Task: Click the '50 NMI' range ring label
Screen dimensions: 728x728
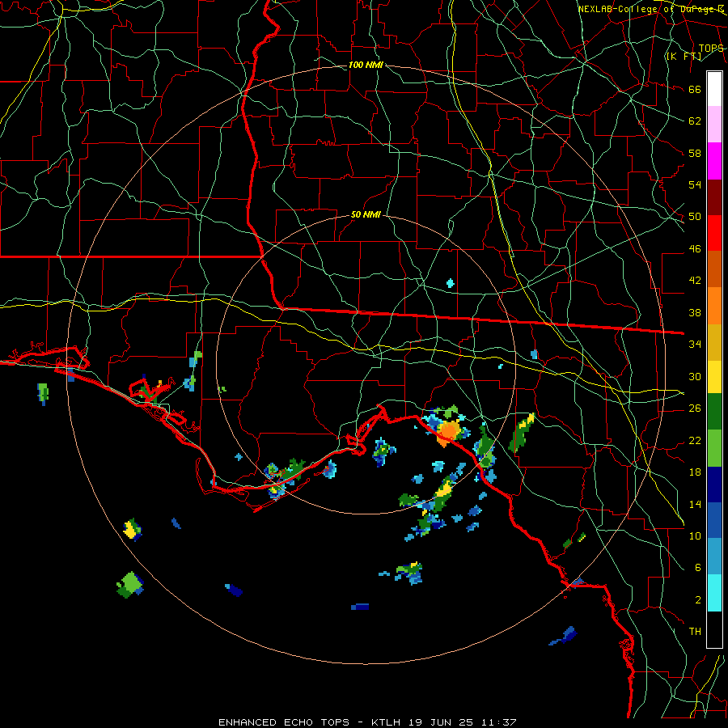Action: click(366, 214)
